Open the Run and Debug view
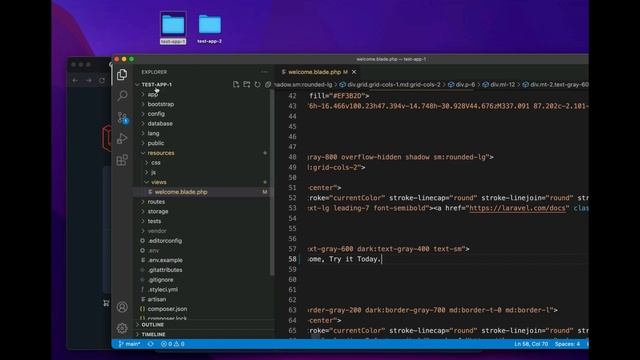 [122, 139]
